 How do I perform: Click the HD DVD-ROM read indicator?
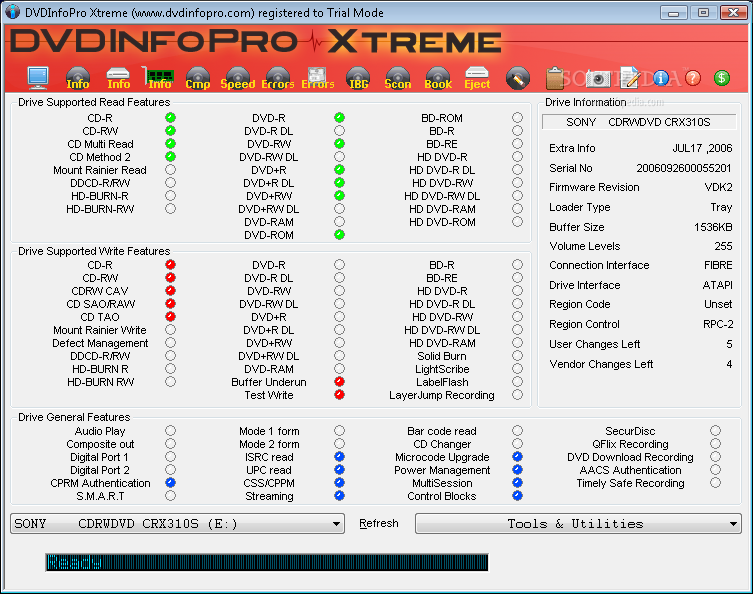point(517,222)
